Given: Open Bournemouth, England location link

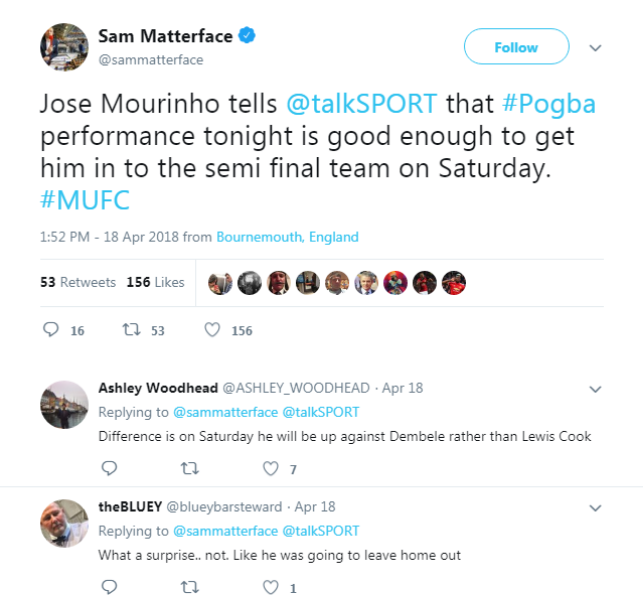Looking at the screenshot, I should click(288, 237).
